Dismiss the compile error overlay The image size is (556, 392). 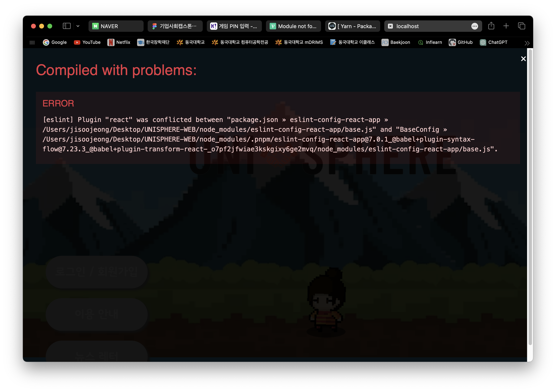click(x=523, y=59)
